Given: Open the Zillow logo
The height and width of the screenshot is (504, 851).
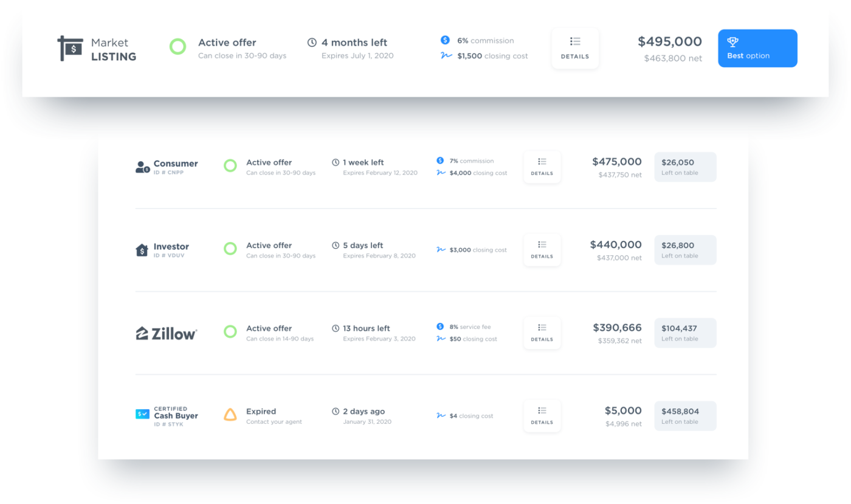Looking at the screenshot, I should [x=166, y=333].
